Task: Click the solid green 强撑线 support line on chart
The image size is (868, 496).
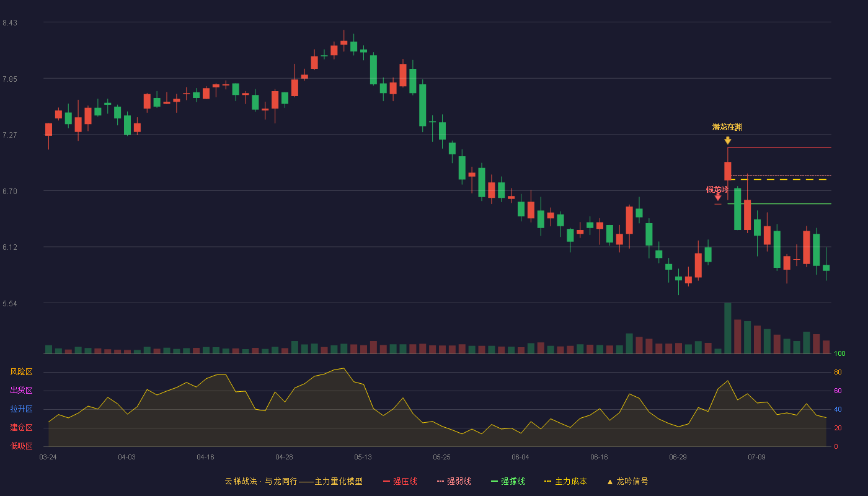Action: (779, 204)
